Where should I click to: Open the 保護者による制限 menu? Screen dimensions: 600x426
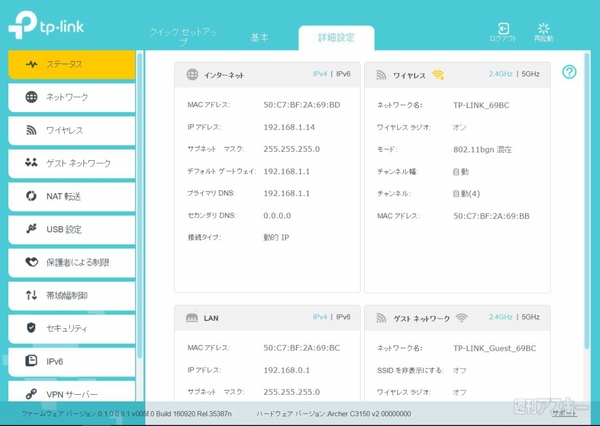point(72,262)
